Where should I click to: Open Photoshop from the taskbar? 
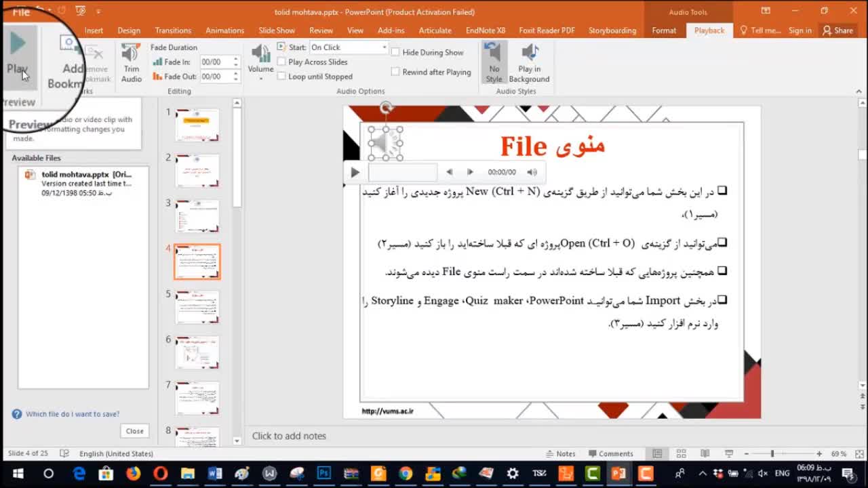[323, 473]
